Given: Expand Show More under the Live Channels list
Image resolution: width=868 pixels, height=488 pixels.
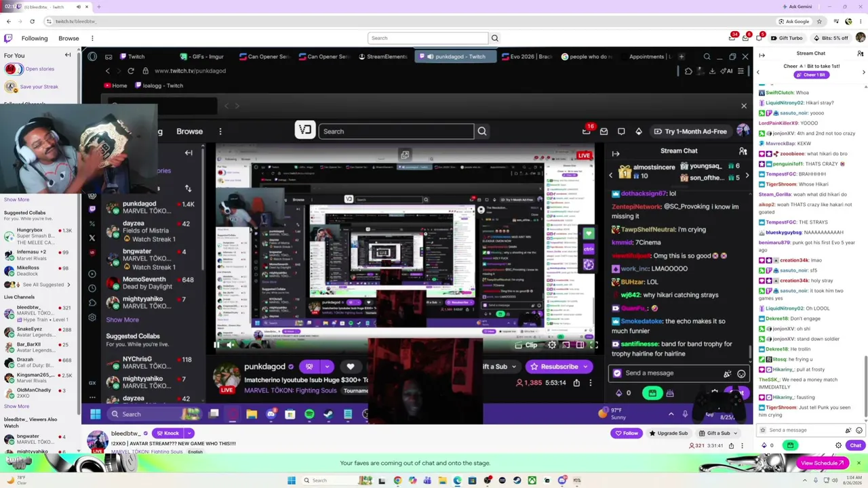Looking at the screenshot, I should click(x=16, y=406).
